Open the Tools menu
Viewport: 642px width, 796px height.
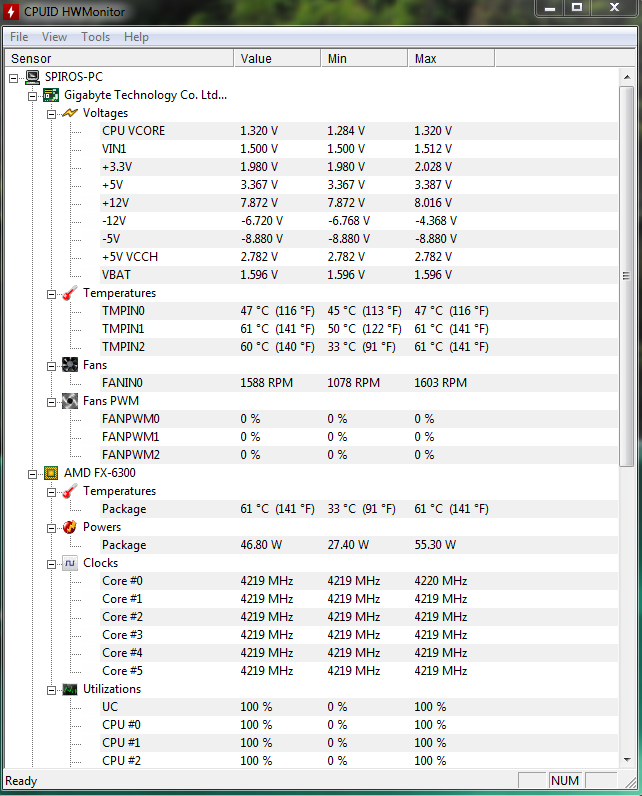[95, 37]
